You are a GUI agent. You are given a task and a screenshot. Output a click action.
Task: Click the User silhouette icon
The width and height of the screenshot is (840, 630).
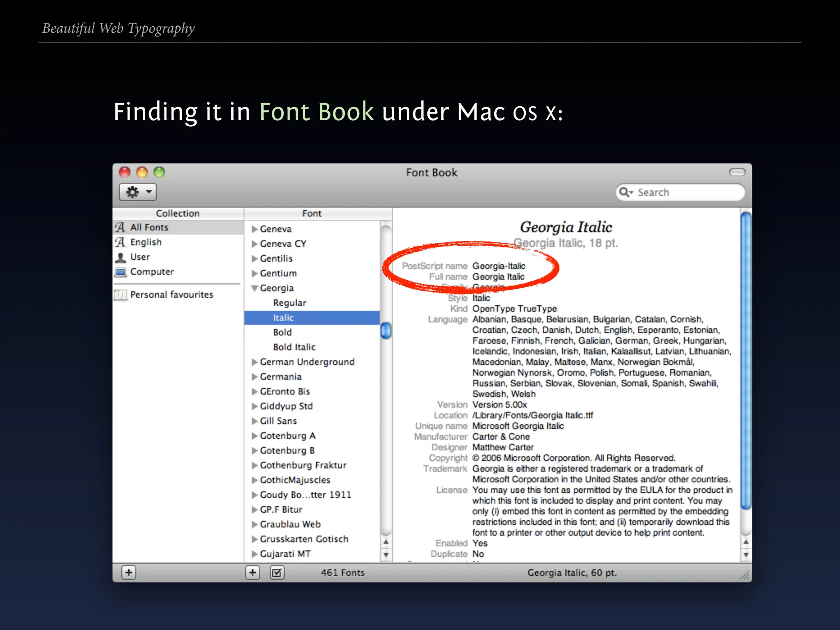click(x=120, y=257)
